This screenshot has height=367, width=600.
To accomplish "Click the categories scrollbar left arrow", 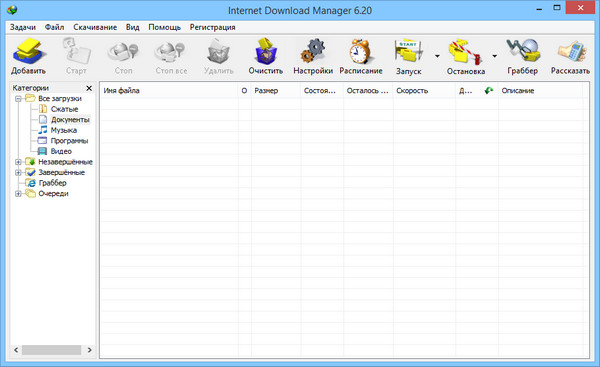I will 16,350.
